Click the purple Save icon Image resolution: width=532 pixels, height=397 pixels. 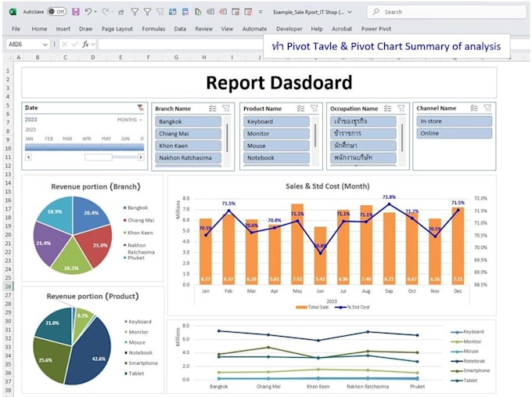[76, 12]
